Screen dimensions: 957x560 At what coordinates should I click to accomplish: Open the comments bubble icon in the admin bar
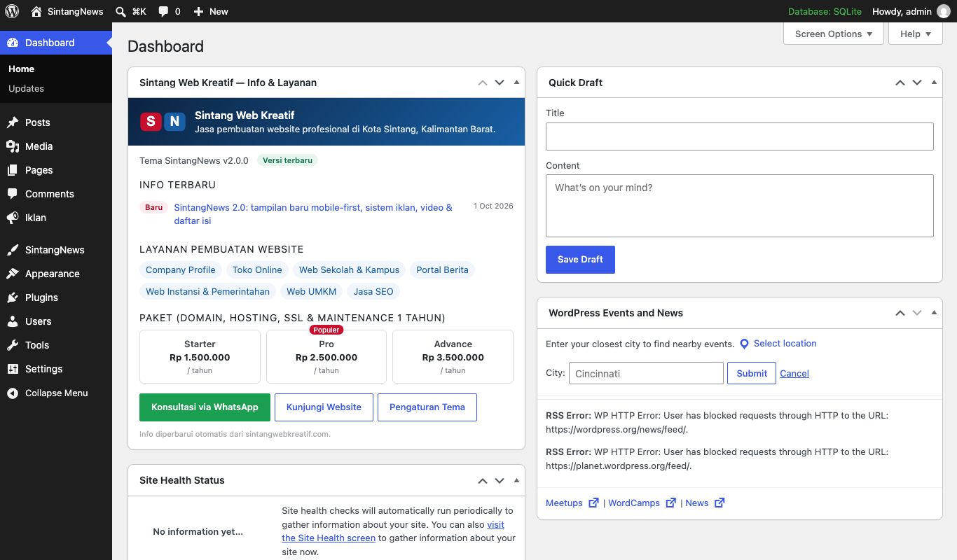[163, 11]
